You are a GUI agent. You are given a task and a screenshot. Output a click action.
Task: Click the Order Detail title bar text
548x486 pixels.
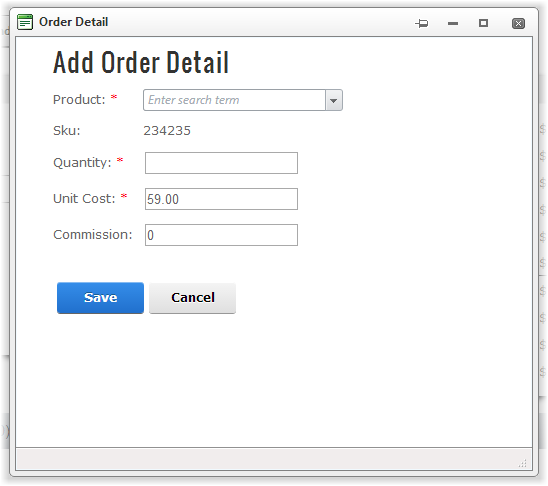click(x=73, y=22)
